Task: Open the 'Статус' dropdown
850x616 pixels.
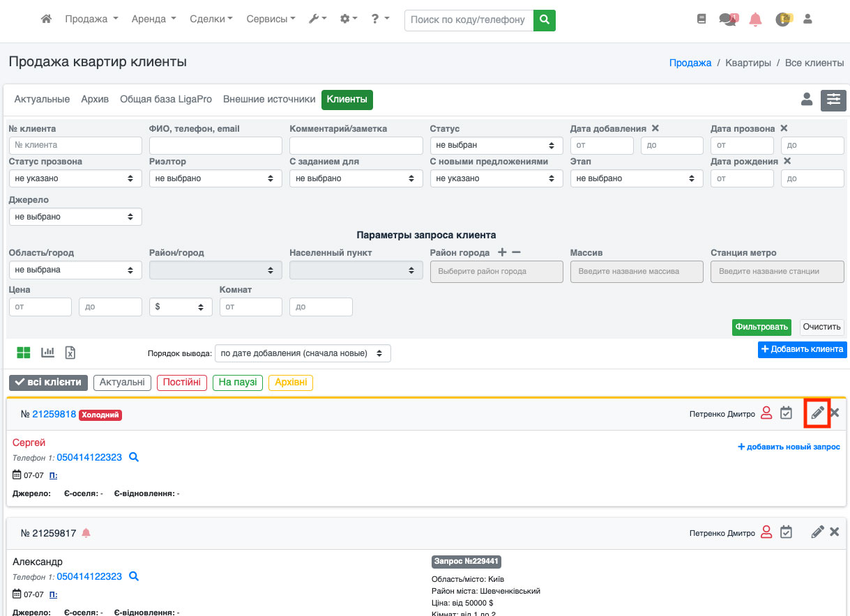Action: point(496,146)
